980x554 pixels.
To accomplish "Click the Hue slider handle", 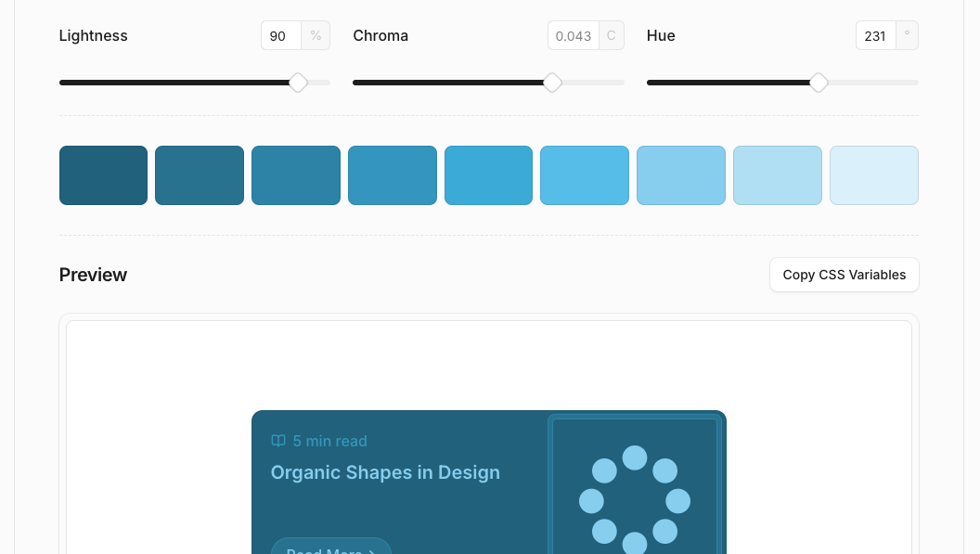I will pos(819,83).
